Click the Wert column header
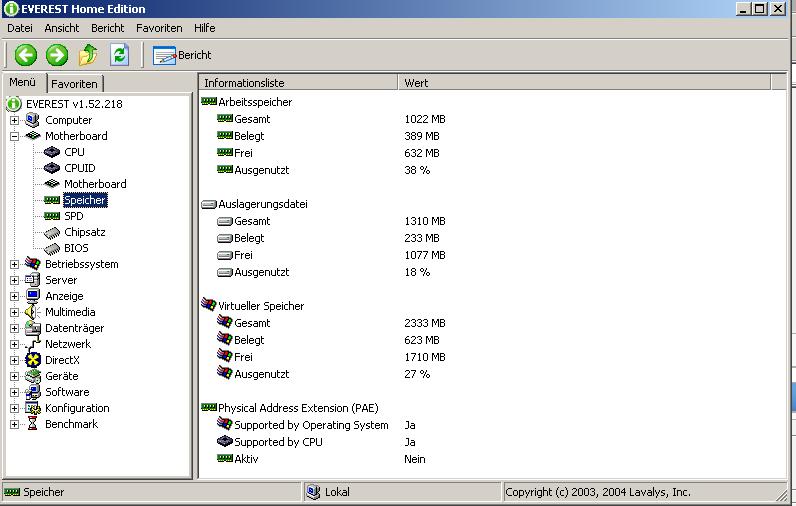This screenshot has height=506, width=796. coord(584,83)
